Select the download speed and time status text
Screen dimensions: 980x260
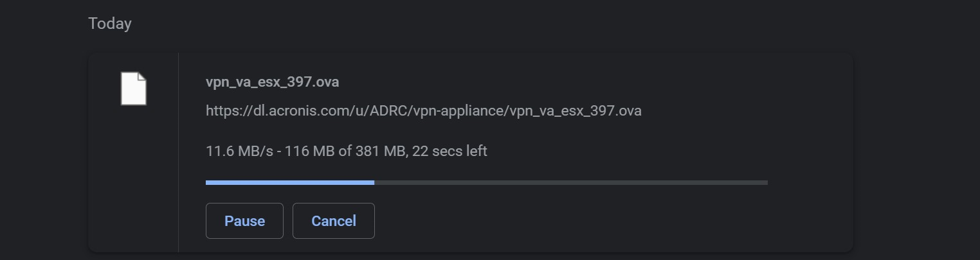point(347,152)
